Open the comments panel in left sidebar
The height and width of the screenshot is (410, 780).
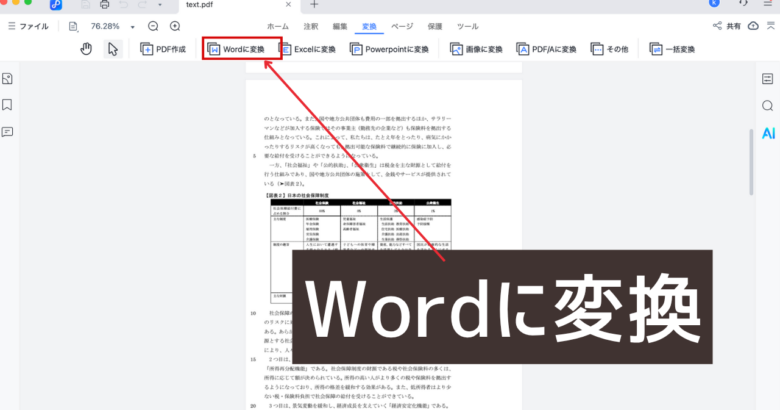8,131
